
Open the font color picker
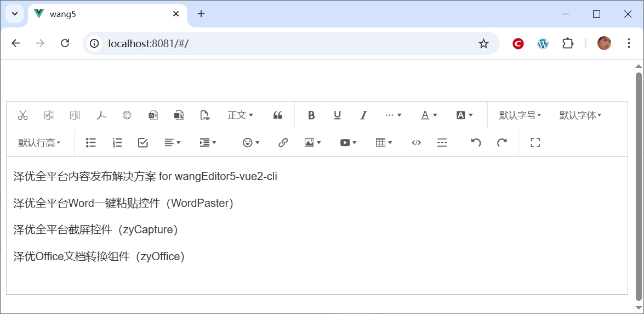point(429,115)
